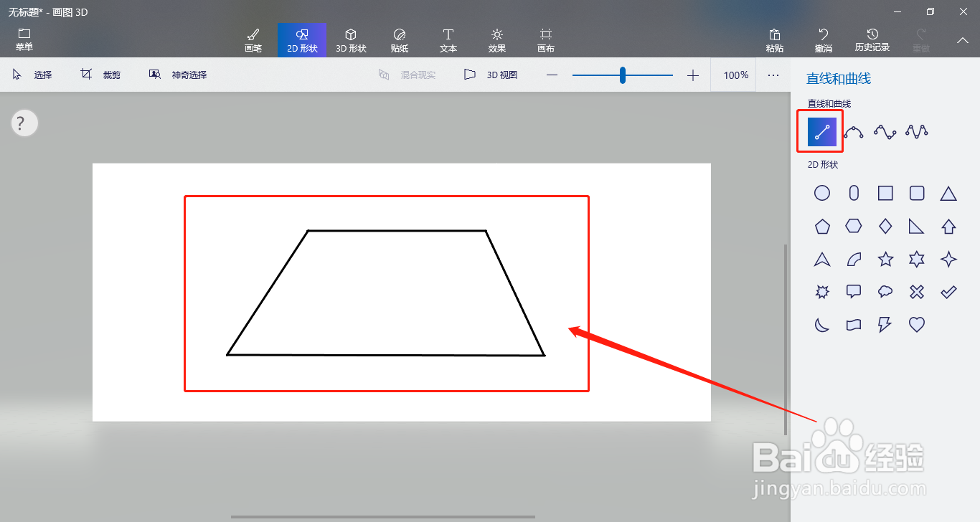Open the help question mark button
This screenshot has width=980, height=522.
[24, 123]
